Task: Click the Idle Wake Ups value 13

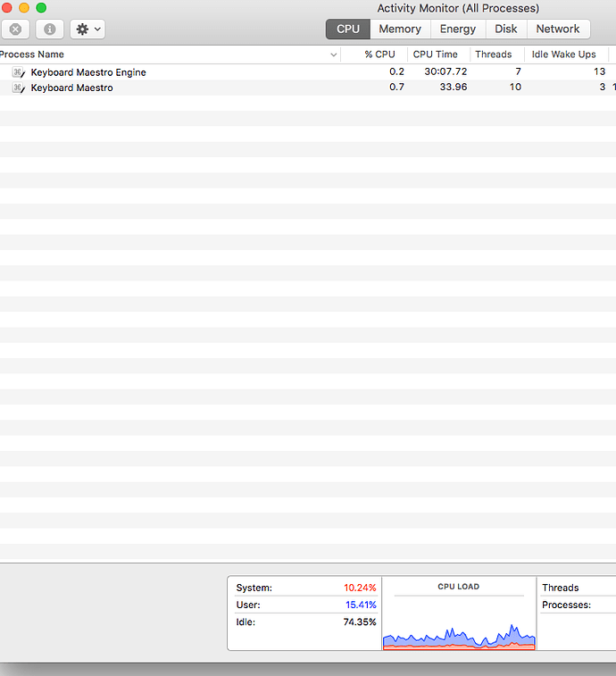Action: click(600, 71)
